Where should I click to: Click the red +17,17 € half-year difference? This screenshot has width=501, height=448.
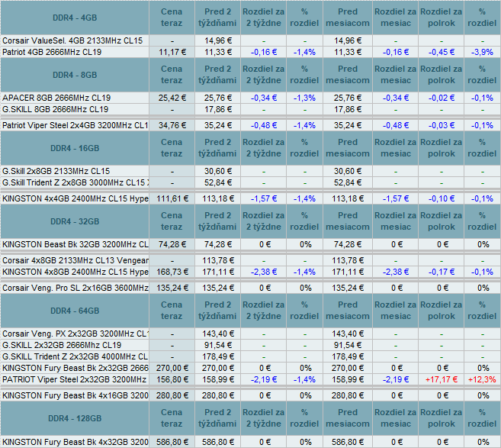(x=442, y=379)
